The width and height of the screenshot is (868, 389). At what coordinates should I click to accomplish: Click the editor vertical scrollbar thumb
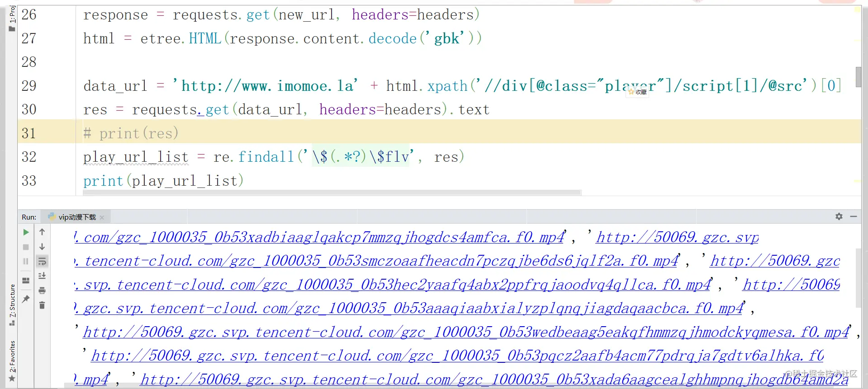pos(858,77)
